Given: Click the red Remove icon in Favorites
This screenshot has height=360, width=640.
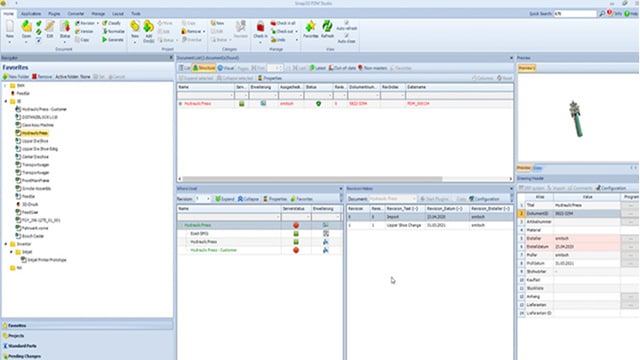Looking at the screenshot, I should point(34,77).
